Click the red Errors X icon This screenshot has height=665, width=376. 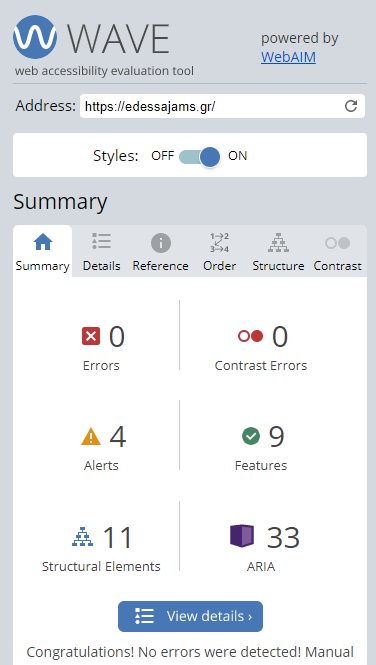(91, 336)
